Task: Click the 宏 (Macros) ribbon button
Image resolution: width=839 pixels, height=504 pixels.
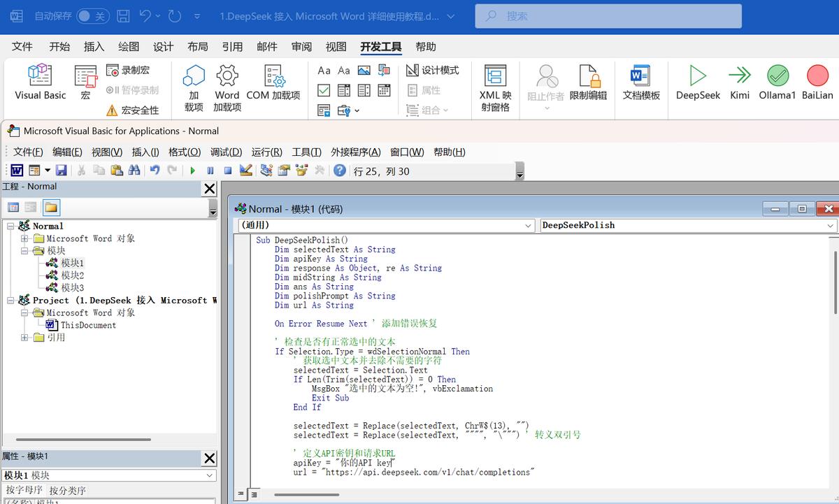Action: (x=85, y=82)
